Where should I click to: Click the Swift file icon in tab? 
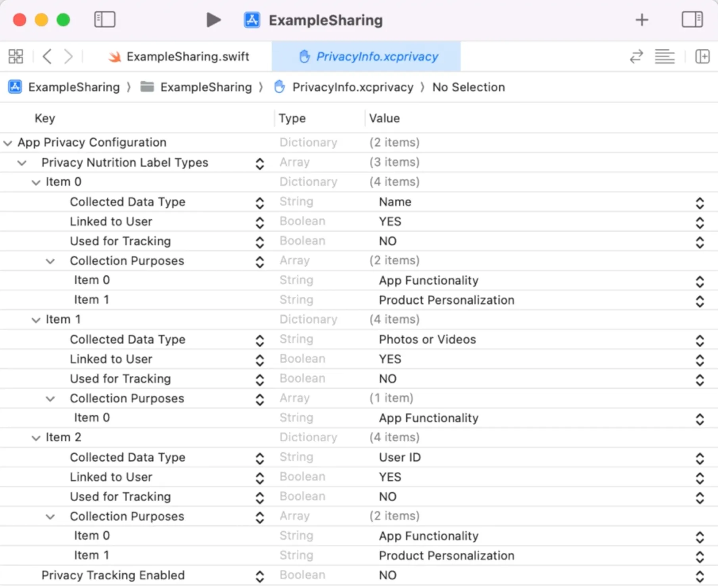point(115,57)
